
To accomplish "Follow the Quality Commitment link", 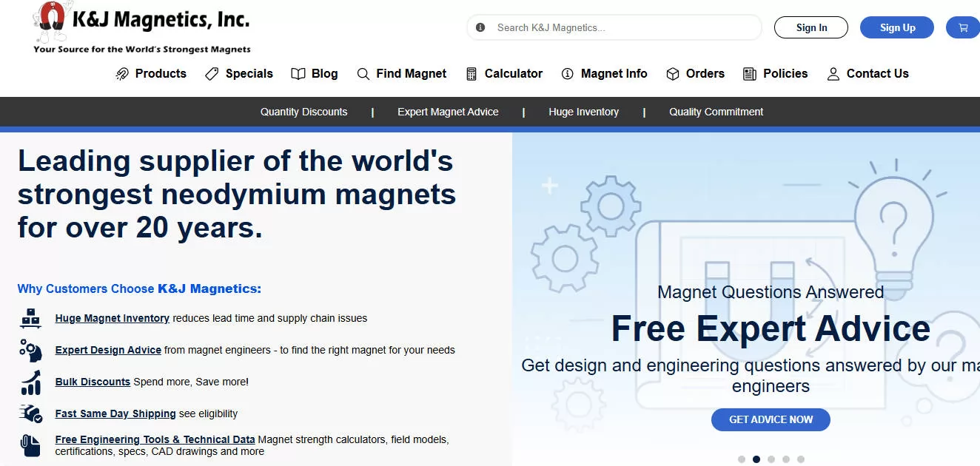I will 716,112.
